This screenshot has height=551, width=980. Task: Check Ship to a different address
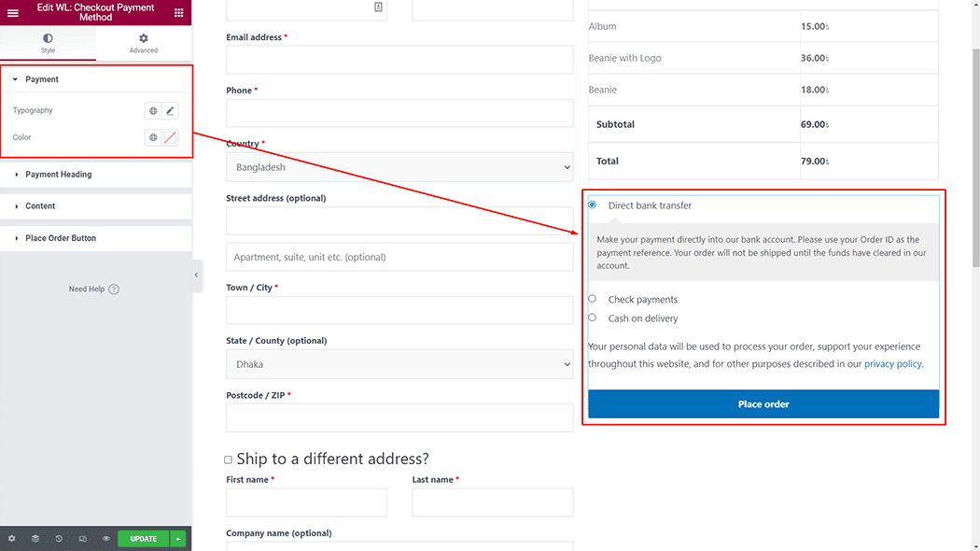228,459
